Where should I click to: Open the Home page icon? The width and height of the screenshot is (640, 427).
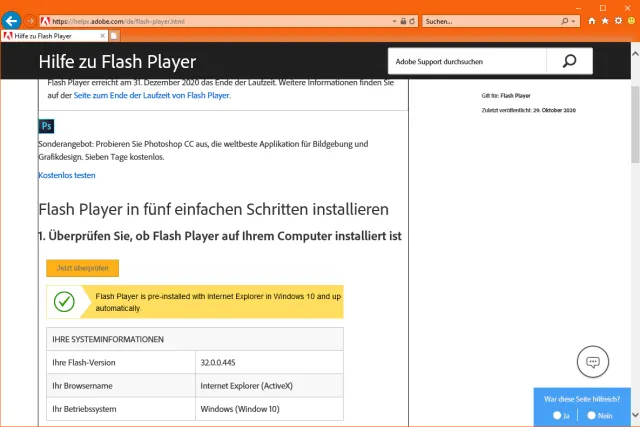592,20
